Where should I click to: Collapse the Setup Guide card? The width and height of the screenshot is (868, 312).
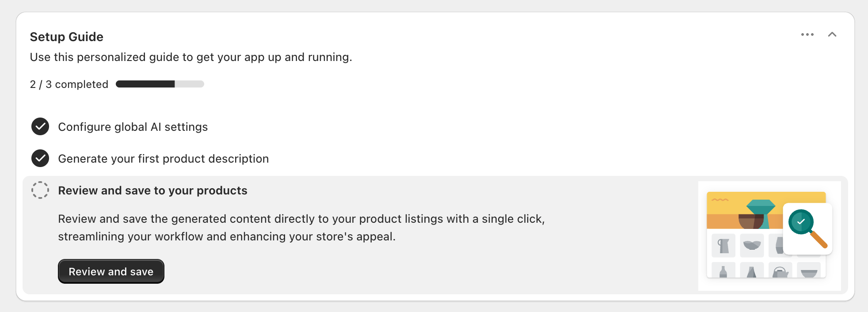click(x=832, y=34)
